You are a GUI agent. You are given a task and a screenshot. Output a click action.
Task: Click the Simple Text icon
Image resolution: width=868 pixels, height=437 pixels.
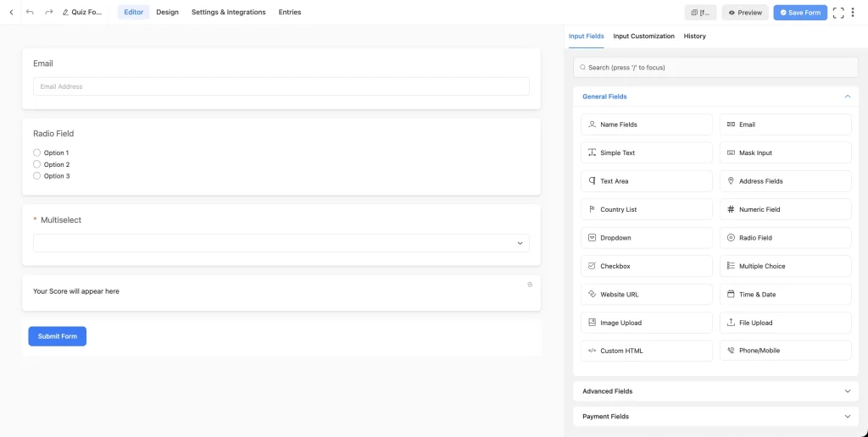592,152
